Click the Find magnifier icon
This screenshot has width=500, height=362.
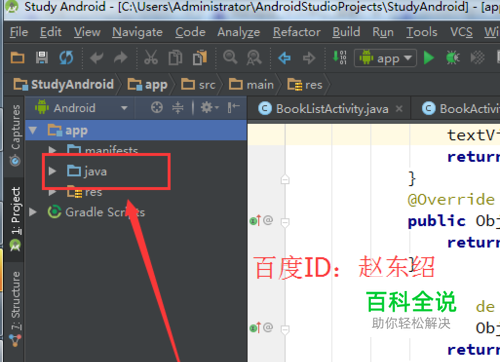pyautogui.click(x=230, y=57)
